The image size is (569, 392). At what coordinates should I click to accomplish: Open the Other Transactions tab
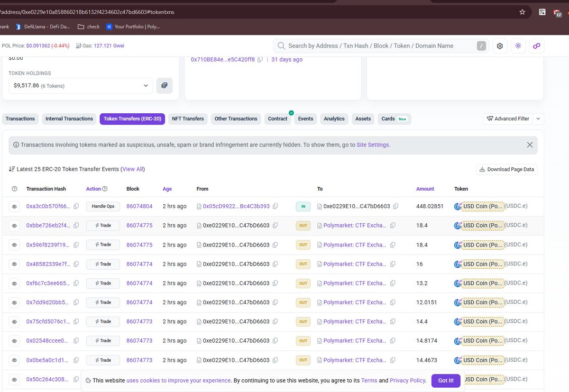[x=236, y=119]
